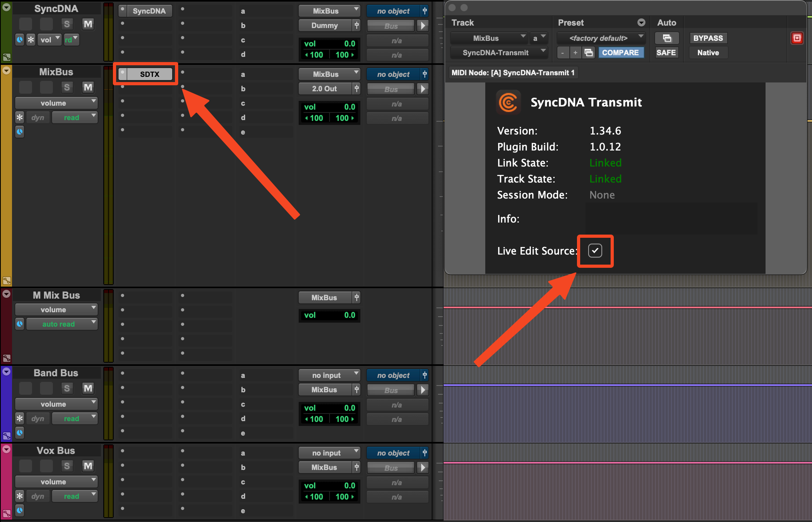Click the blue timebase icon on M Mix Bus
Viewport: 812px width, 522px height.
[x=20, y=324]
